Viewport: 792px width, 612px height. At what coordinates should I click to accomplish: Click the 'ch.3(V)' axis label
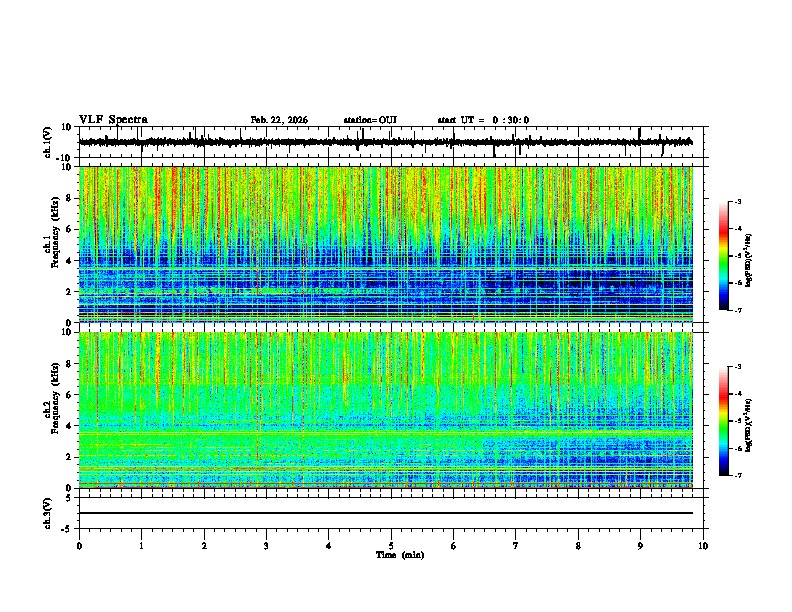(x=48, y=513)
